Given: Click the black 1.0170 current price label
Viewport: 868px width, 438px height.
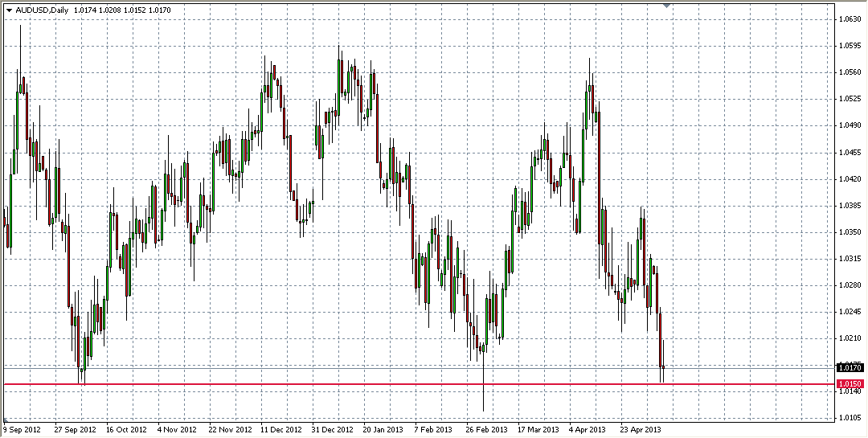Looking at the screenshot, I should pyautogui.click(x=850, y=367).
